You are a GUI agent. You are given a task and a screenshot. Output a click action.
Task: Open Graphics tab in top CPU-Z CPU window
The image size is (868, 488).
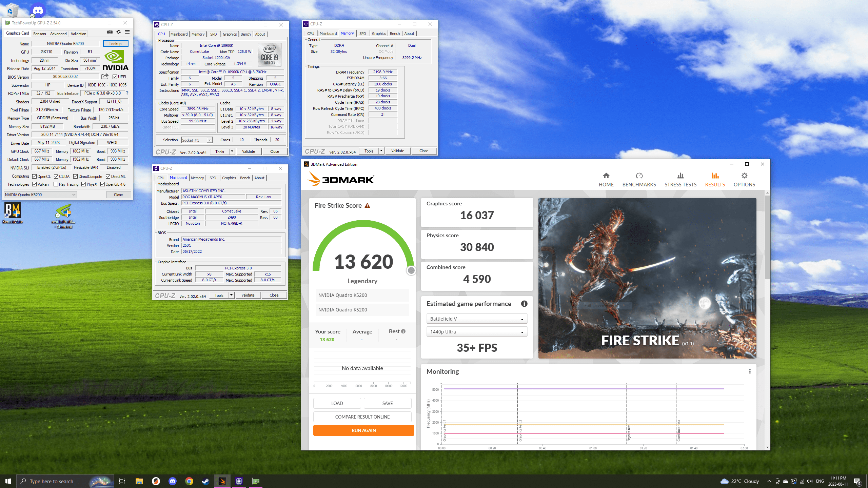click(x=230, y=34)
